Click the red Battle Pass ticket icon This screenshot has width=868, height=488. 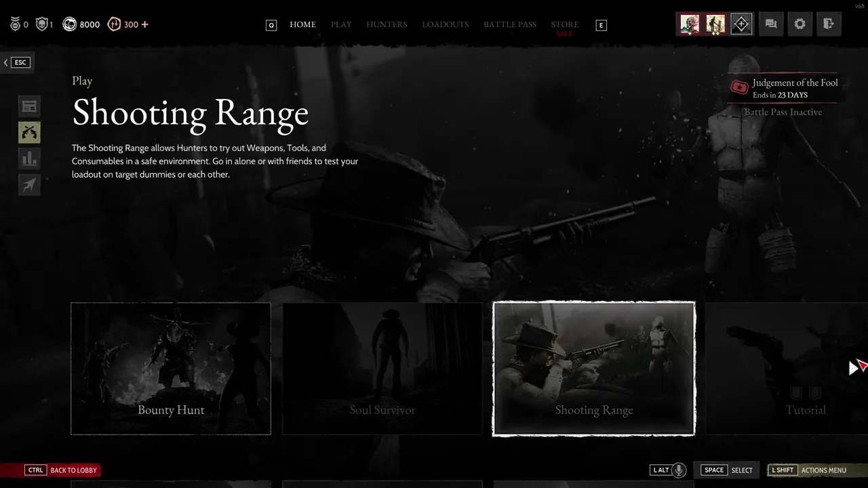(739, 87)
